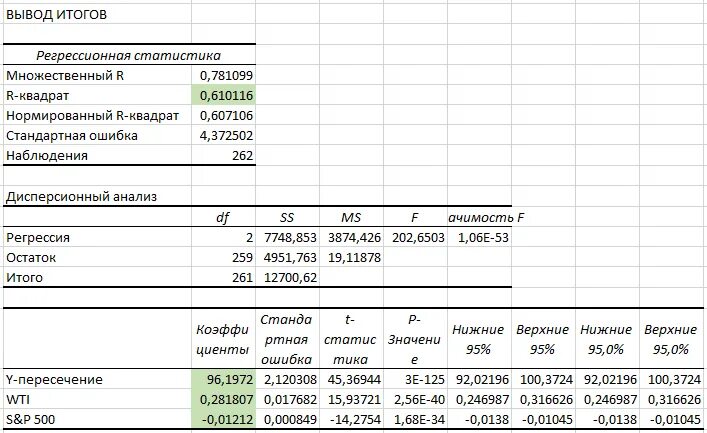Click the value 7748,853
Viewport: 707px width, 433px height.
290,238
